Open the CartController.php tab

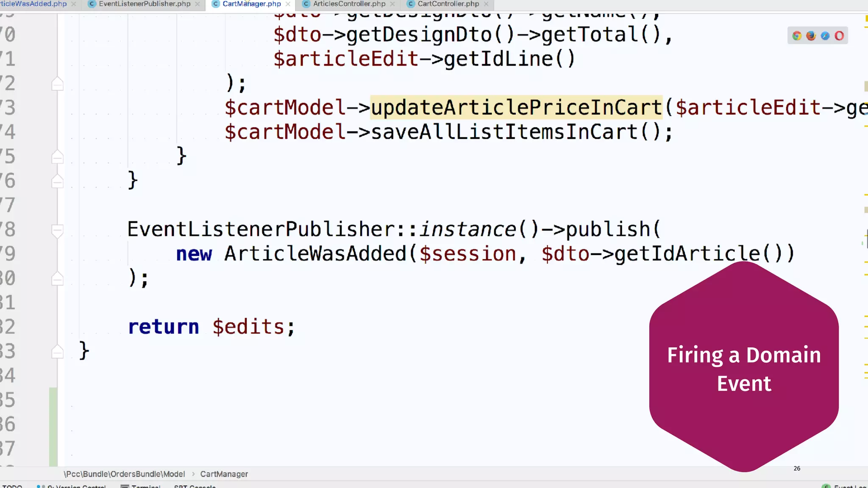(448, 4)
